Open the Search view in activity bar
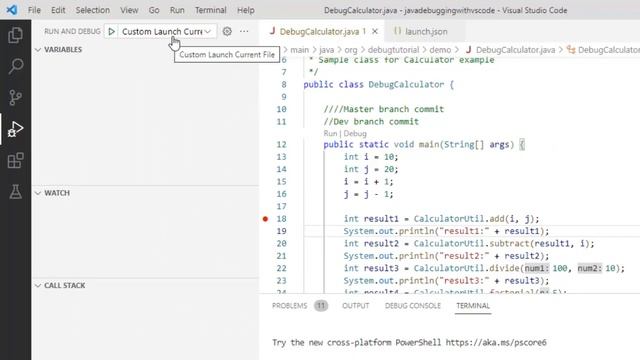The image size is (640, 360). (x=16, y=66)
